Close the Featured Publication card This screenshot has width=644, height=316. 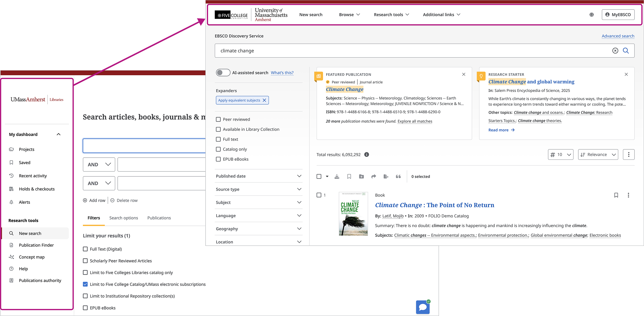[x=464, y=74]
